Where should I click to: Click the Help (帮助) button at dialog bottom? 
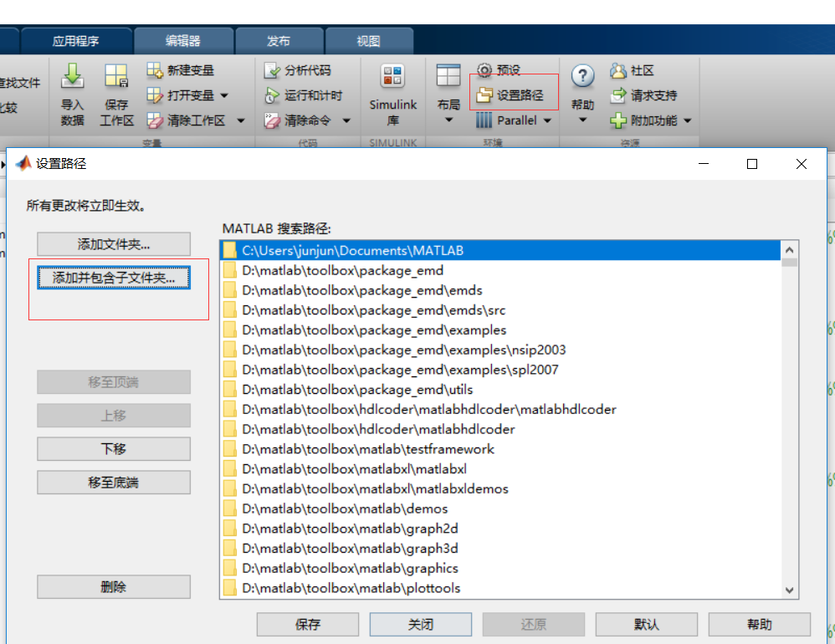point(760,624)
